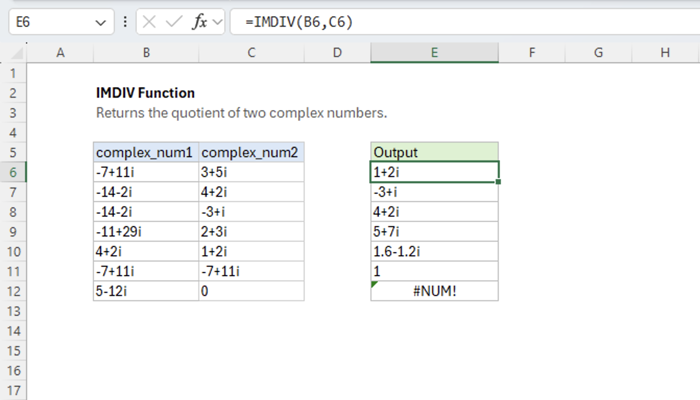The height and width of the screenshot is (400, 700).
Task: Click the 'Output' header cell
Action: 434,152
